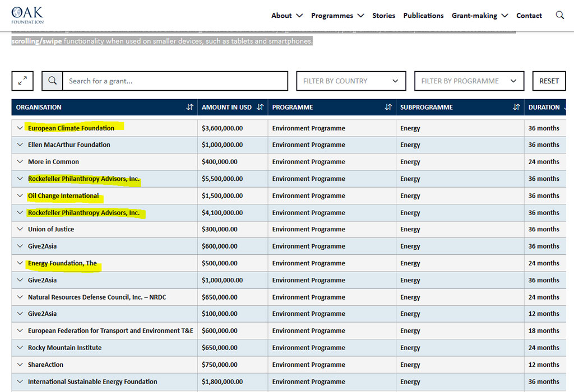Click the fullscreen expand table icon
574x392 pixels.
pyautogui.click(x=22, y=81)
